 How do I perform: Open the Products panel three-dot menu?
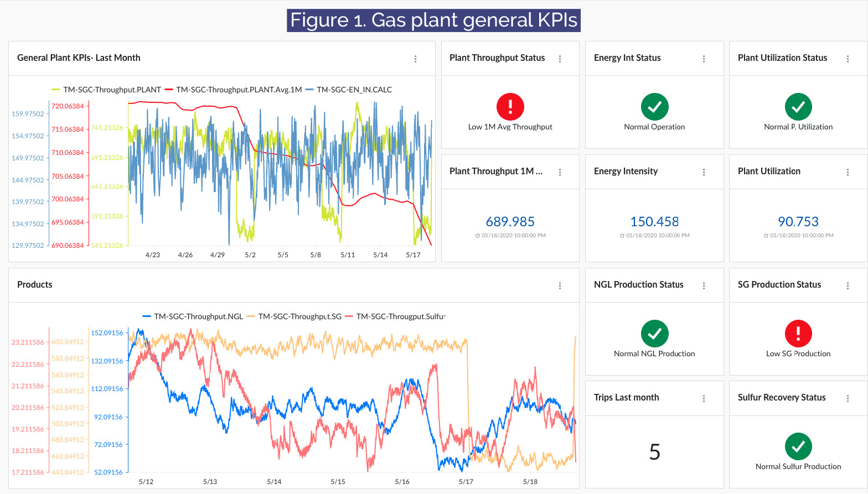click(560, 285)
